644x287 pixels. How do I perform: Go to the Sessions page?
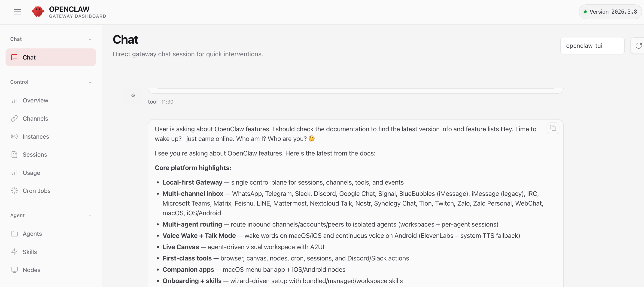pyautogui.click(x=35, y=155)
